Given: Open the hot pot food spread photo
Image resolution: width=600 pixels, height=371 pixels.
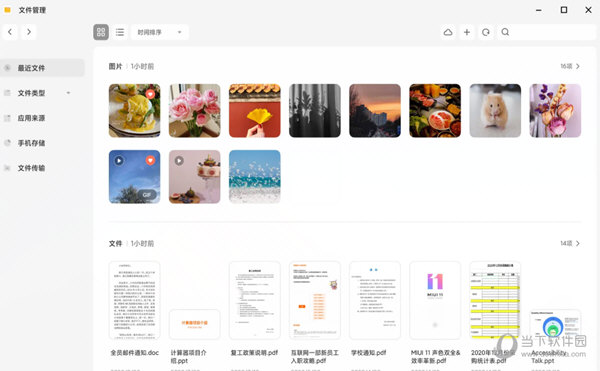Looking at the screenshot, I should tap(435, 111).
